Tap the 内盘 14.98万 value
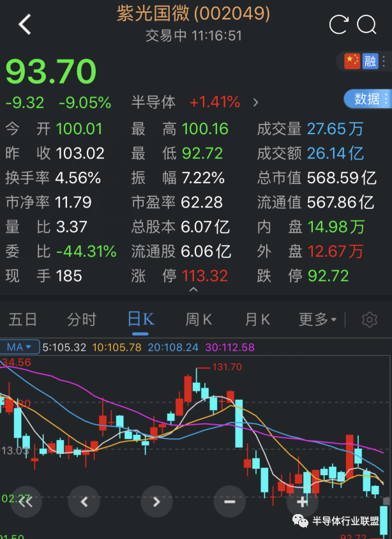The width and height of the screenshot is (392, 539). [336, 227]
